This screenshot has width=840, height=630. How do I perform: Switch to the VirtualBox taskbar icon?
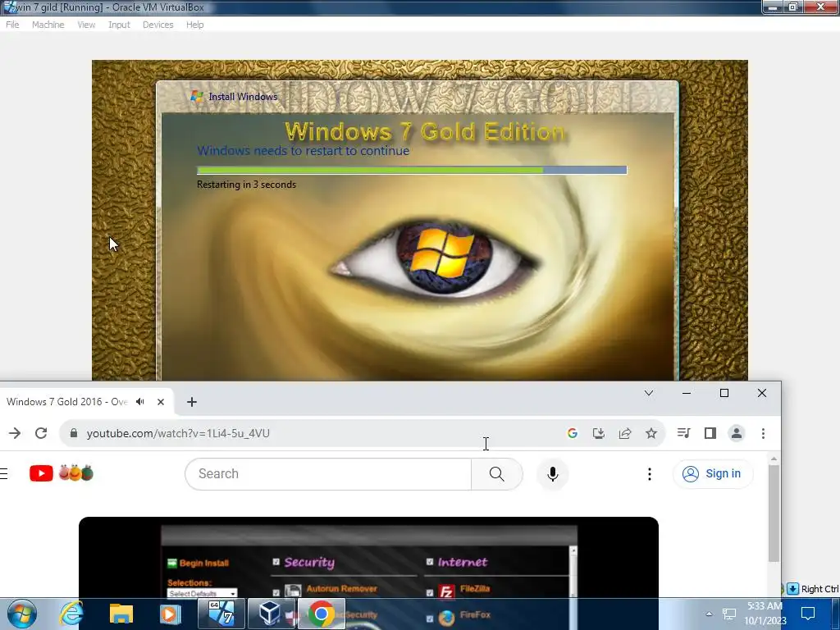coord(271,614)
